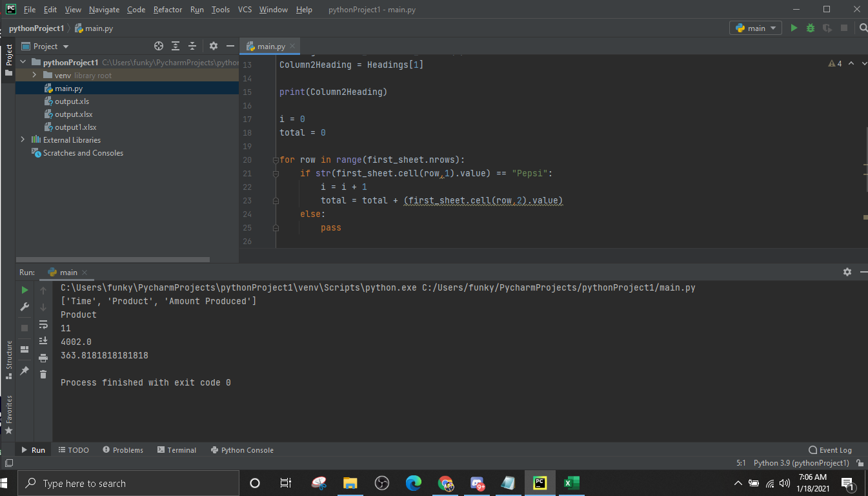
Task: Open the Refactor menu
Action: (x=168, y=10)
